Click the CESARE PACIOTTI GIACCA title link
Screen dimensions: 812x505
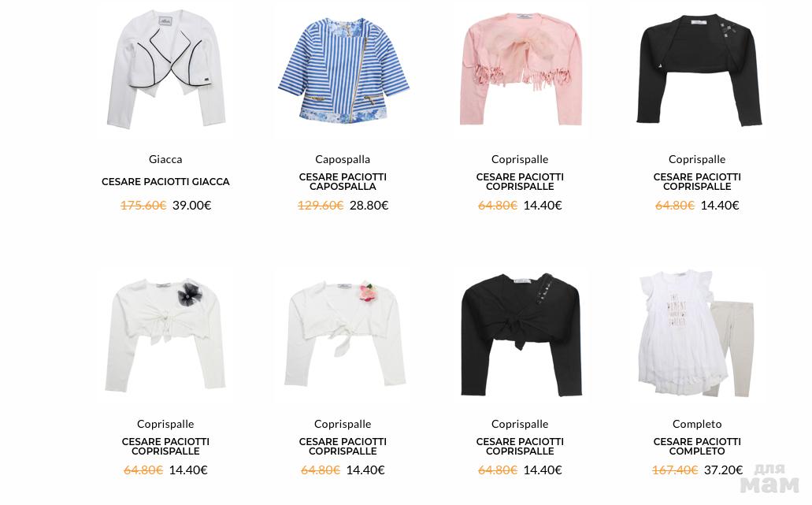[x=165, y=182]
